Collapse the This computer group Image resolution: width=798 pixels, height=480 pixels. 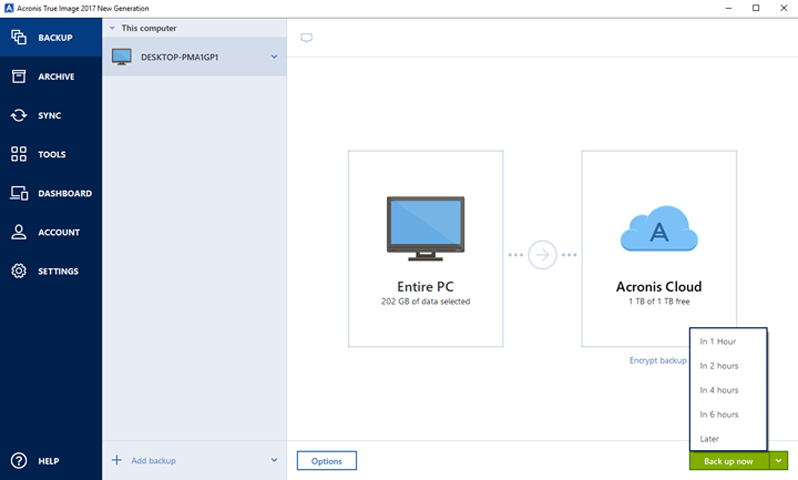click(112, 29)
